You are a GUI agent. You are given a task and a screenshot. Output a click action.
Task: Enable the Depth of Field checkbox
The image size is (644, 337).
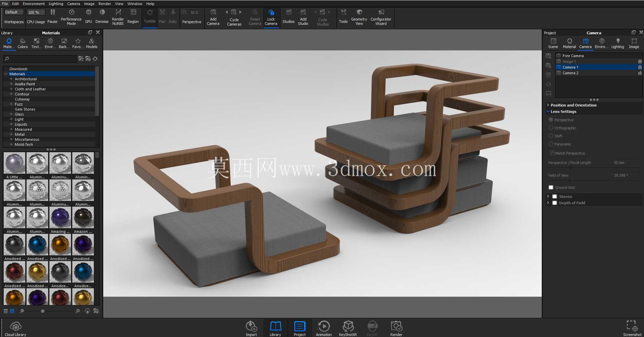555,203
